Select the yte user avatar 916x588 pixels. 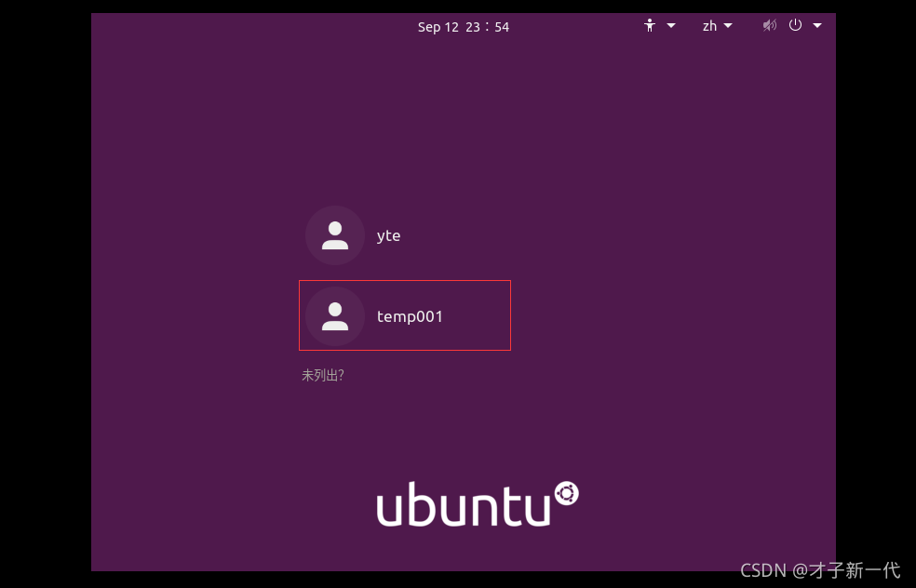click(335, 235)
